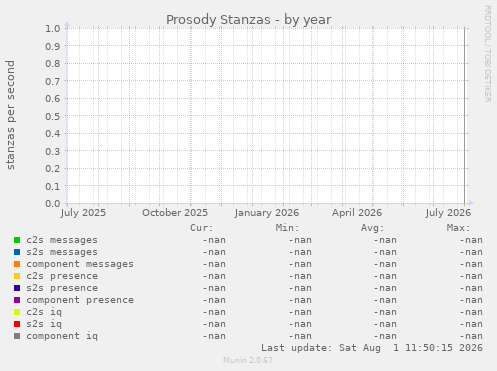The height and width of the screenshot is (371, 497).
Task: Click the 'Min:' column header
Action: click(287, 228)
